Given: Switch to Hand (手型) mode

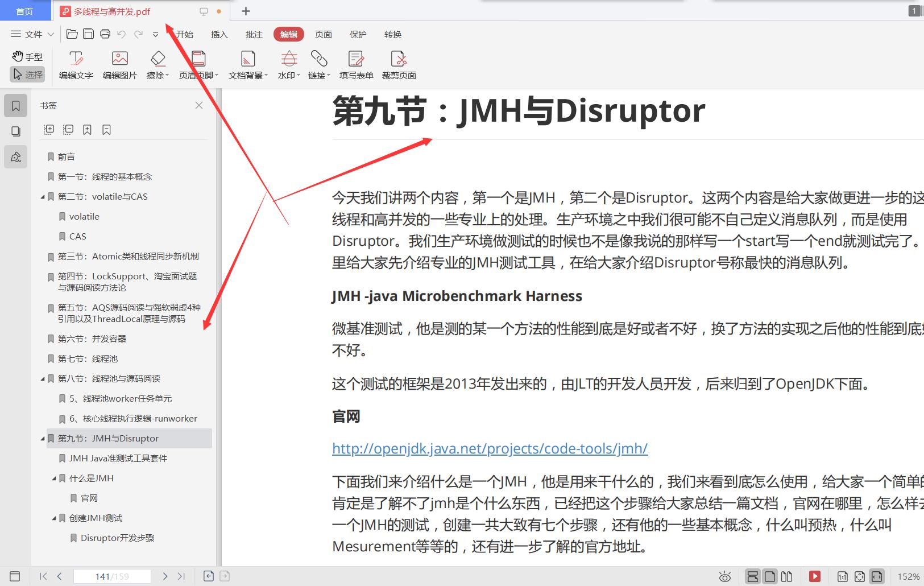Looking at the screenshot, I should point(27,56).
